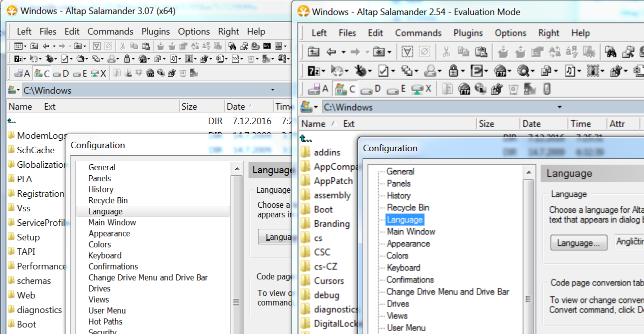The image size is (644, 334).
Task: Open Help menu in 2.54 window
Action: pyautogui.click(x=580, y=33)
